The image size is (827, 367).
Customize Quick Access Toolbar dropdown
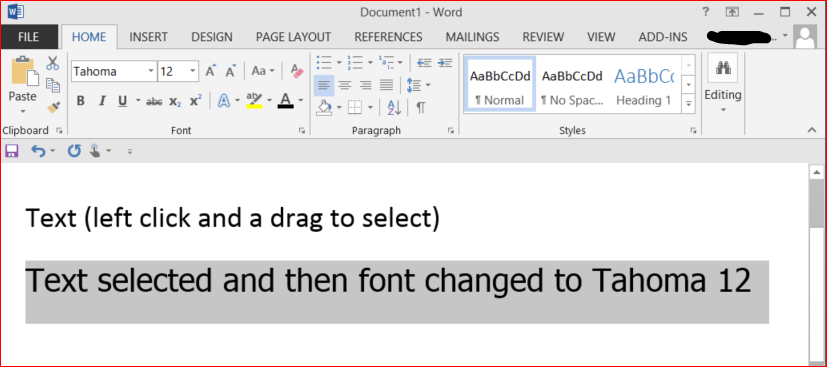tap(130, 152)
